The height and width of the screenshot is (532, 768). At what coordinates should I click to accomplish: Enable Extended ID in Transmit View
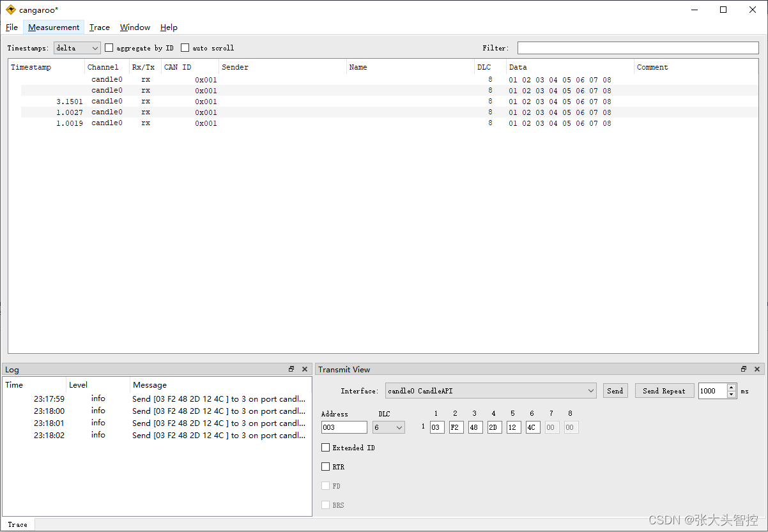(x=325, y=448)
